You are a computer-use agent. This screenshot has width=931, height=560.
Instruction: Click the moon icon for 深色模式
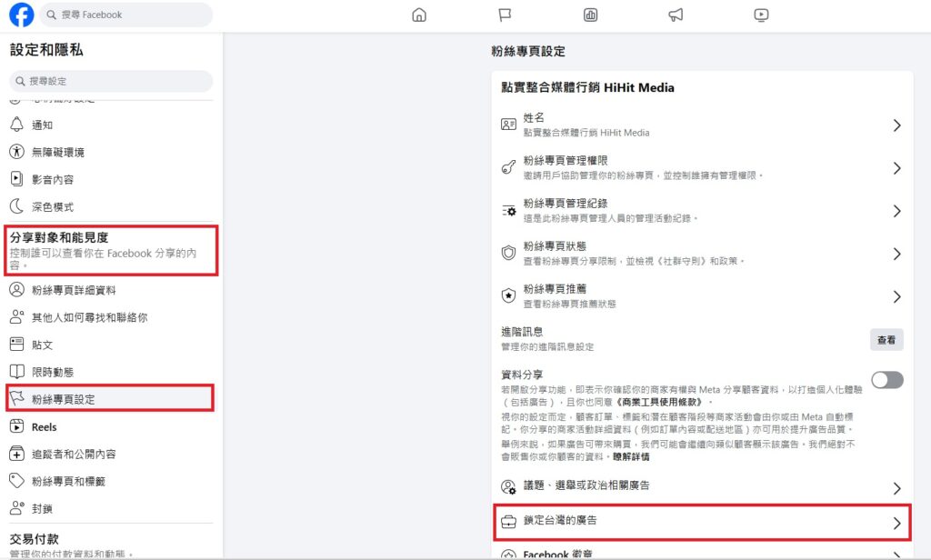16,206
